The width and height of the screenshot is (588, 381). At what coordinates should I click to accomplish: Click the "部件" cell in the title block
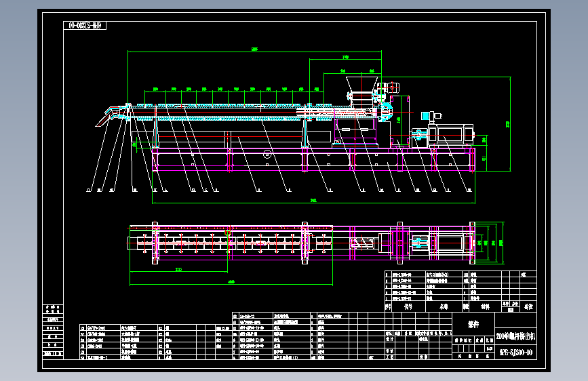pyautogui.click(x=473, y=324)
